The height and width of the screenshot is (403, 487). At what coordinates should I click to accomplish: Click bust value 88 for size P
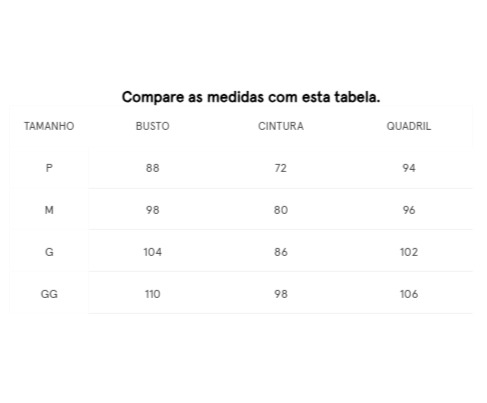click(152, 168)
